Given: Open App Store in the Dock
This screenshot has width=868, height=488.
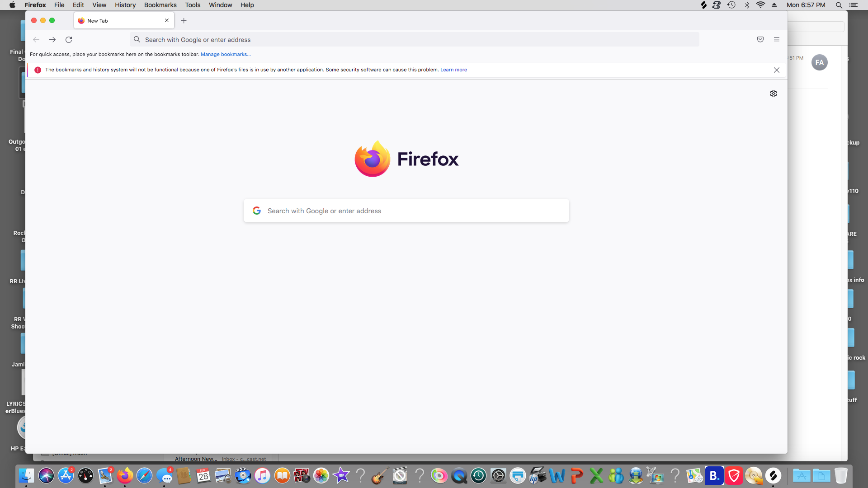Looking at the screenshot, I should point(66,475).
